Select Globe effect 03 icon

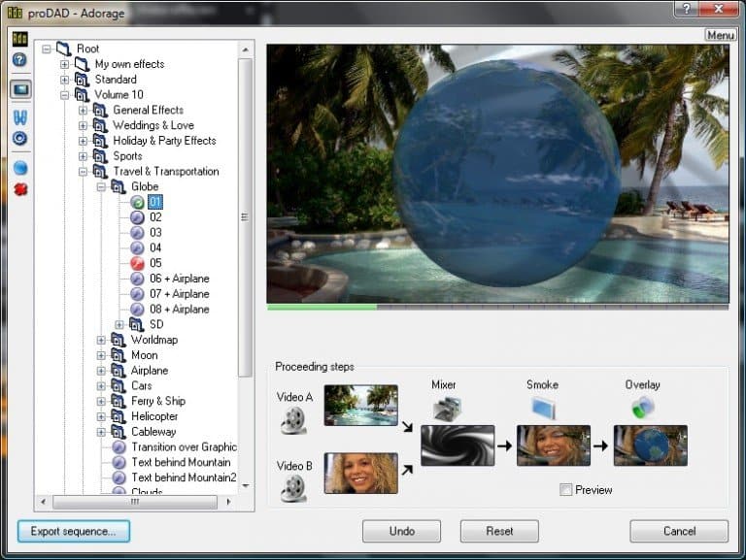click(x=137, y=233)
